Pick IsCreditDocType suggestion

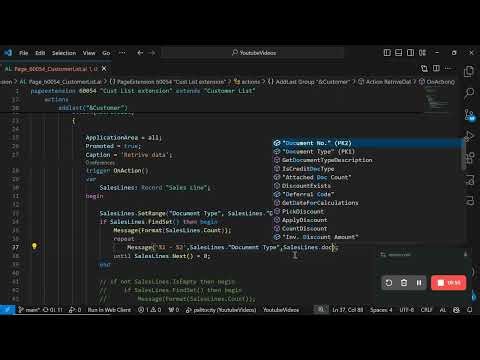pos(367,169)
